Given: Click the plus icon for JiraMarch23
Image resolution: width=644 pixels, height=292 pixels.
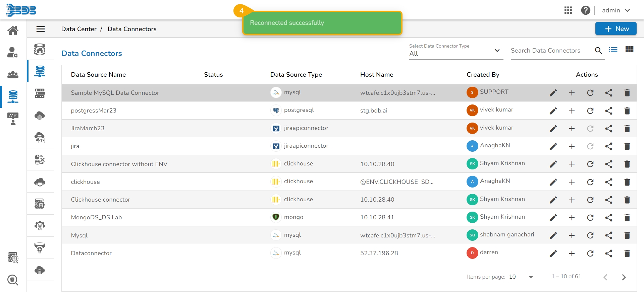Looking at the screenshot, I should (572, 129).
